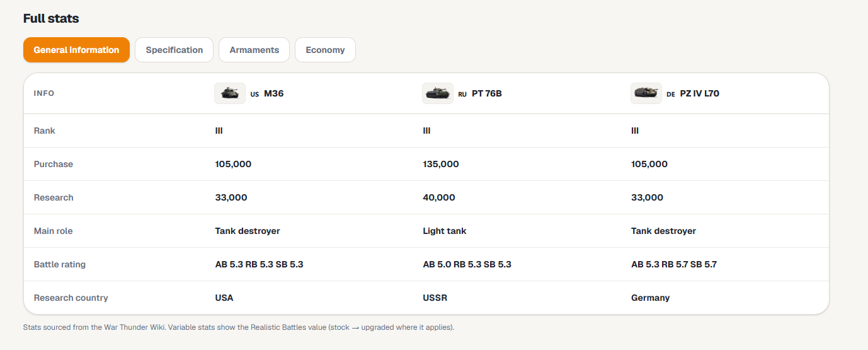Click PZ IV L70's 33,000 research value
The image size is (868, 350).
[x=647, y=197]
